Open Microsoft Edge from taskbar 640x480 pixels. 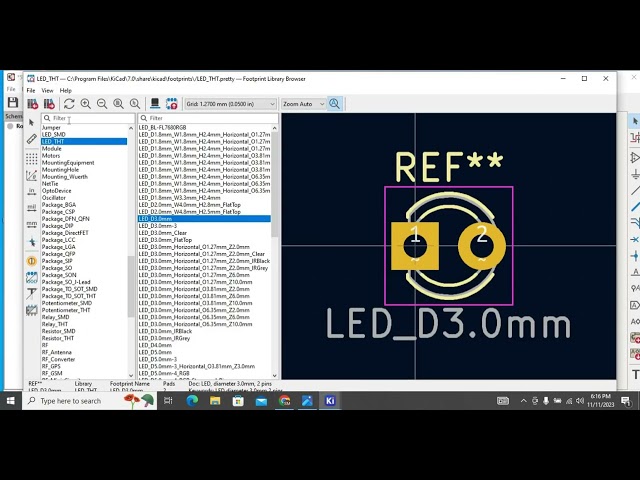[192, 401]
